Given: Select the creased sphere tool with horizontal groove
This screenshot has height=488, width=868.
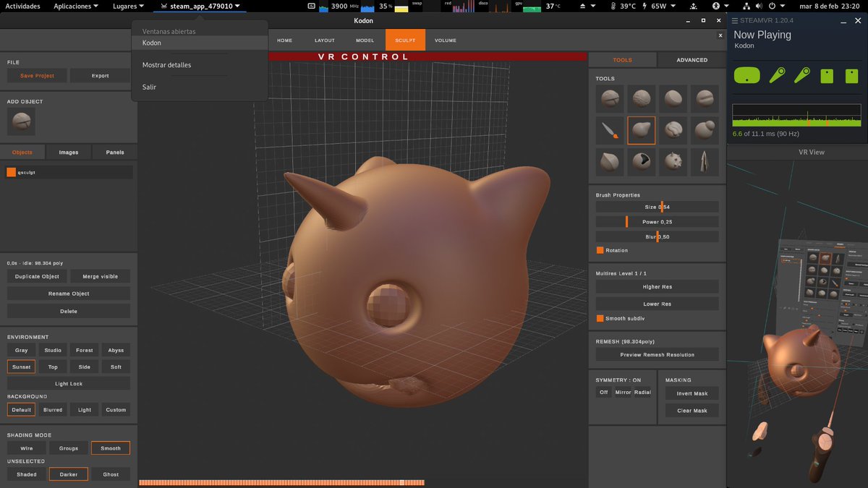Looking at the screenshot, I should coord(705,99).
